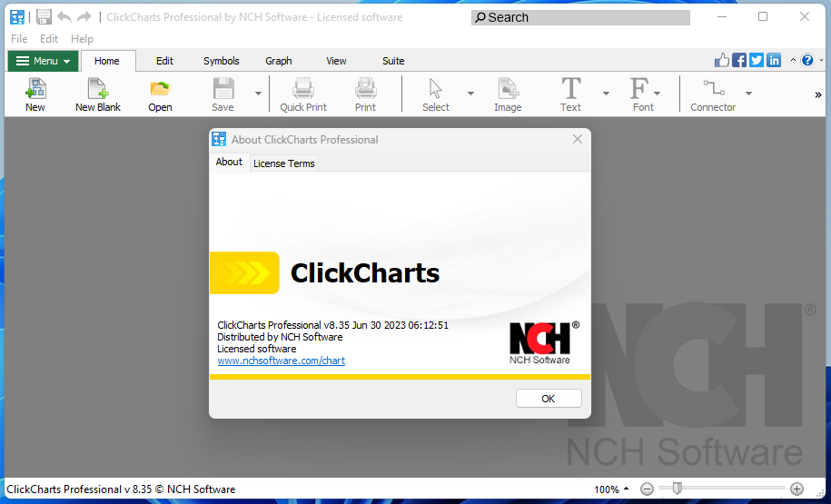
Task: Click the thumbs-up like icon
Action: click(722, 60)
